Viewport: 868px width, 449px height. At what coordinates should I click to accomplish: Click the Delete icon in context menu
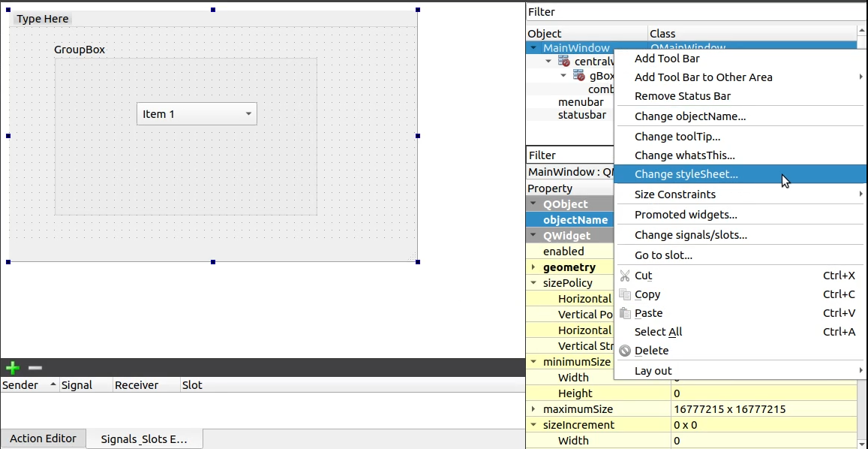coord(625,351)
